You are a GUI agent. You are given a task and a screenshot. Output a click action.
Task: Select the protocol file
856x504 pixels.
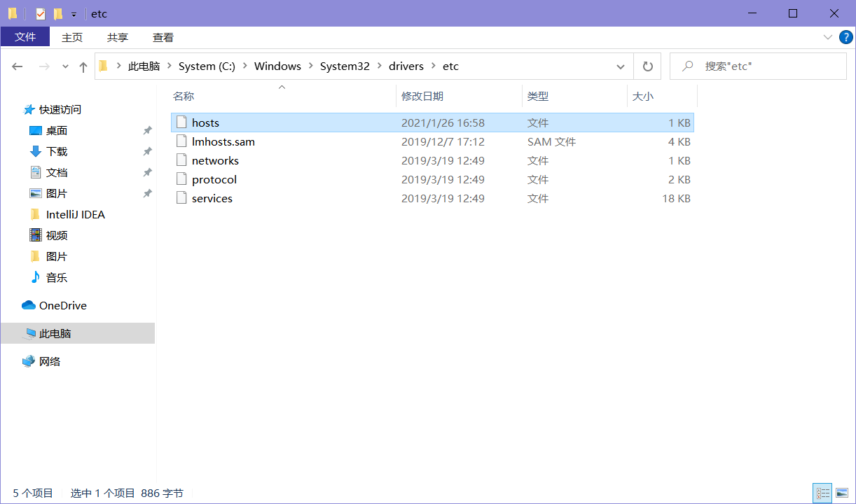click(x=432, y=179)
